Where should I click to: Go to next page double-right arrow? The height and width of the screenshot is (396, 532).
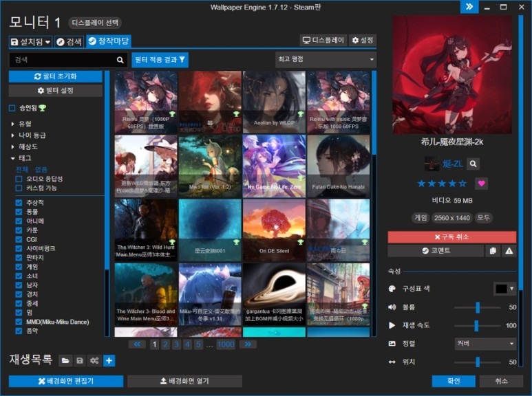[x=248, y=344]
